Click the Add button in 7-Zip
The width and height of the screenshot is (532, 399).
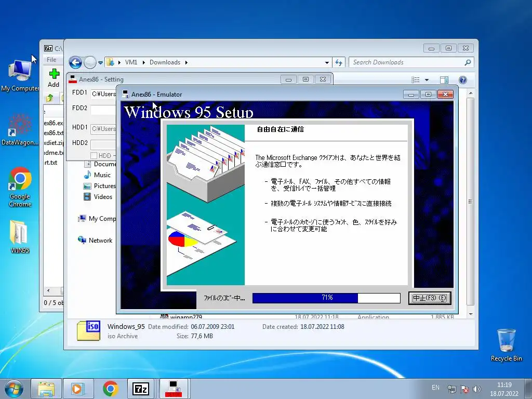pyautogui.click(x=54, y=78)
